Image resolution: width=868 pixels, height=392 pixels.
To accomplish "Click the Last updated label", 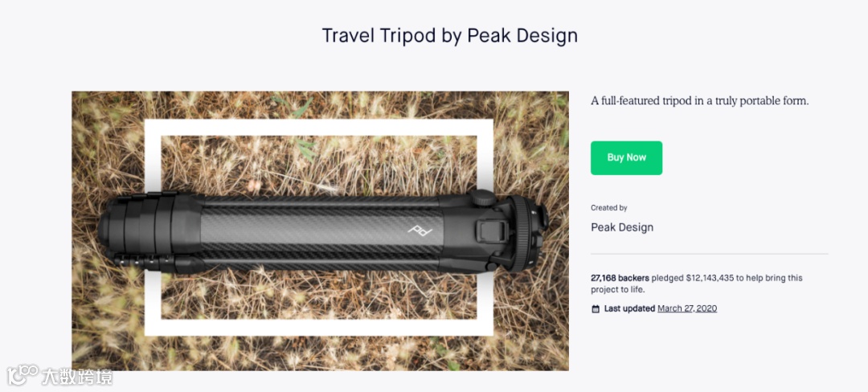I will [629, 308].
